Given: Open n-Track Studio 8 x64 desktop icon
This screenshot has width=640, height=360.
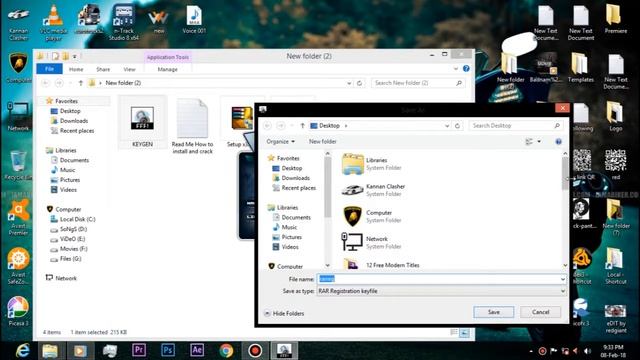Looking at the screenshot, I should coord(124,23).
